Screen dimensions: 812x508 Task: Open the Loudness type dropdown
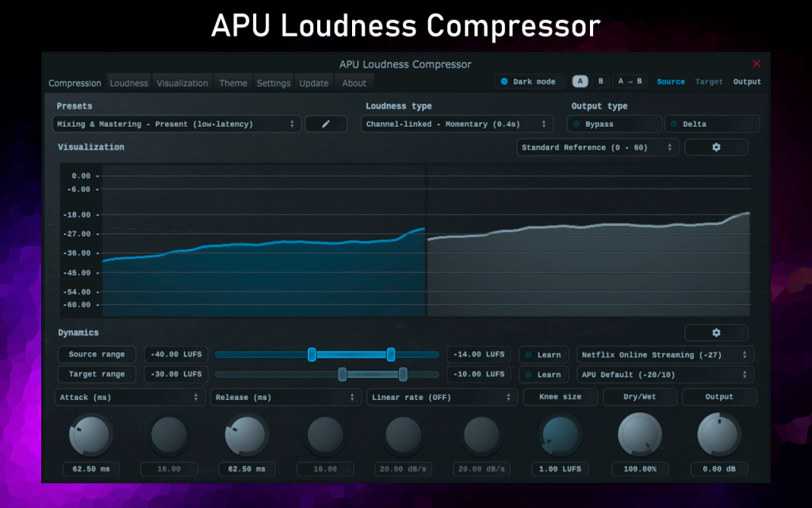(x=457, y=124)
